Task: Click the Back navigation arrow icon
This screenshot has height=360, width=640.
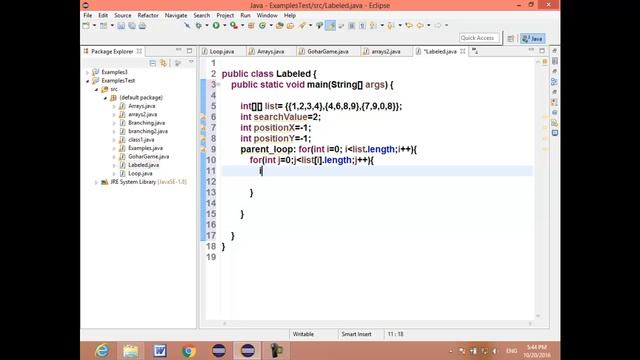Action: [420, 26]
